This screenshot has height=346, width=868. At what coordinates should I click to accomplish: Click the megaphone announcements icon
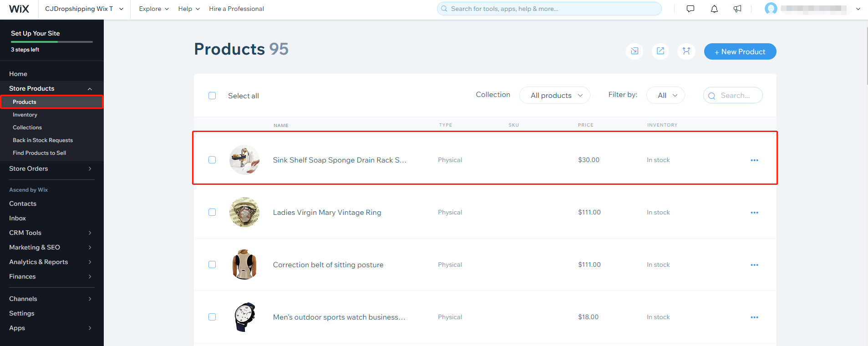click(x=738, y=9)
